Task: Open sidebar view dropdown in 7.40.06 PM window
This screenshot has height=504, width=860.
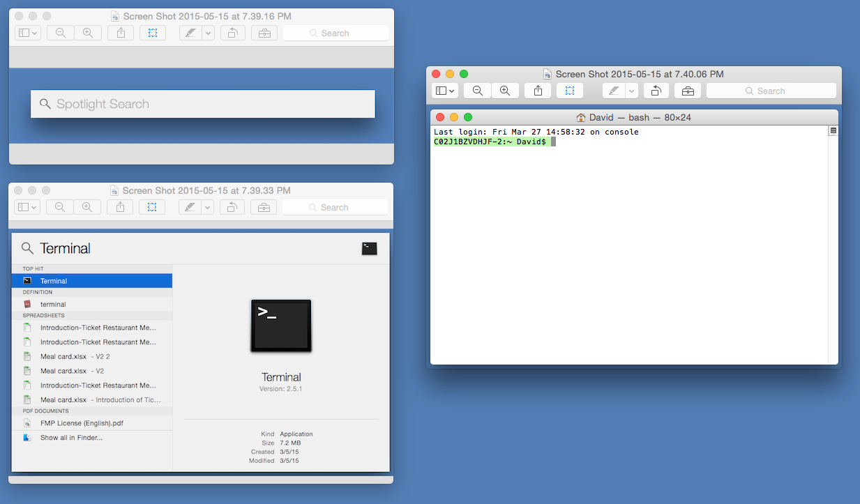Action: pyautogui.click(x=445, y=91)
